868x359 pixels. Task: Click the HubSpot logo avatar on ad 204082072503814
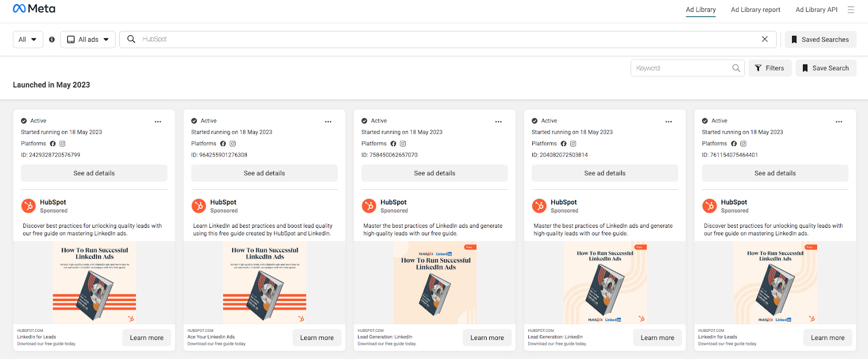tap(539, 206)
